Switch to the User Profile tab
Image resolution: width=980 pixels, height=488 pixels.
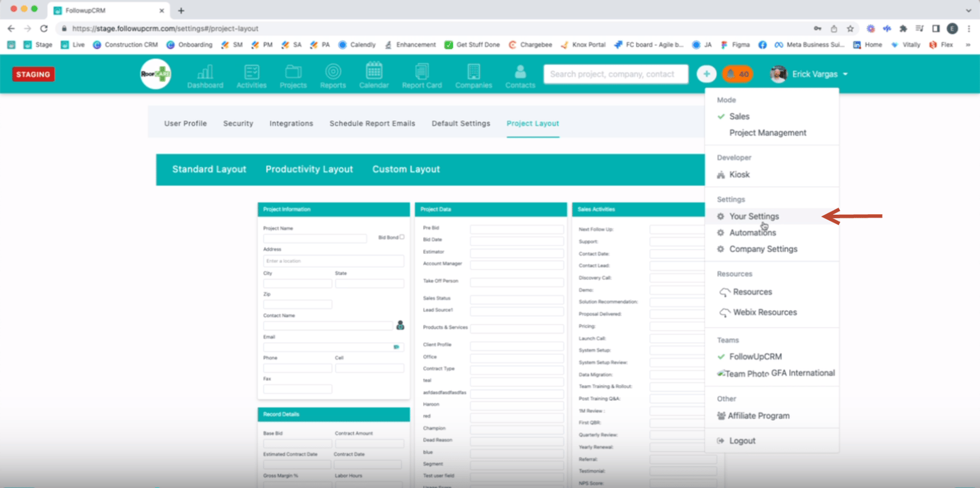click(x=185, y=123)
